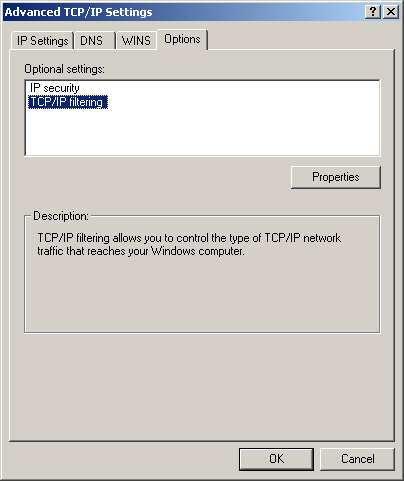Image resolution: width=404 pixels, height=481 pixels.
Task: Choose the TCP/IP filtering list entry
Action: 68,102
